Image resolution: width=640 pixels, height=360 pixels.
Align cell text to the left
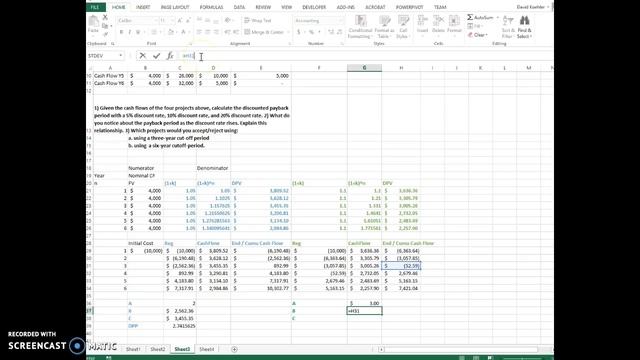199,32
